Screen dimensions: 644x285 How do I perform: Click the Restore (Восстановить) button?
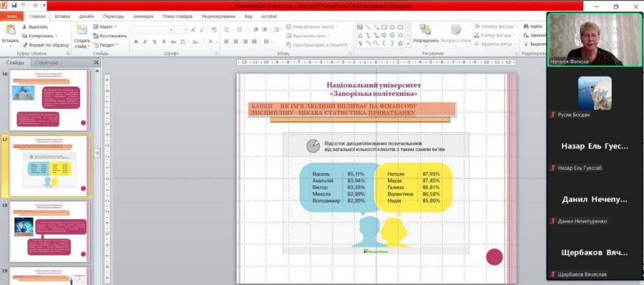click(x=110, y=36)
